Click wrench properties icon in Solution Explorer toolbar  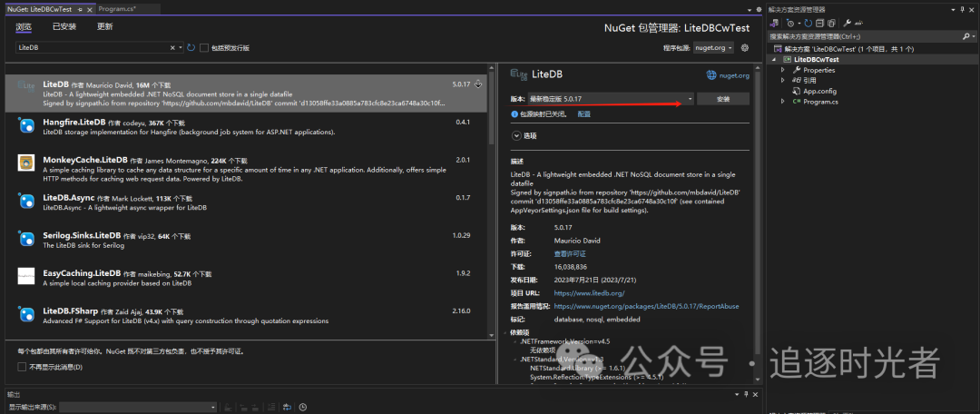(847, 23)
